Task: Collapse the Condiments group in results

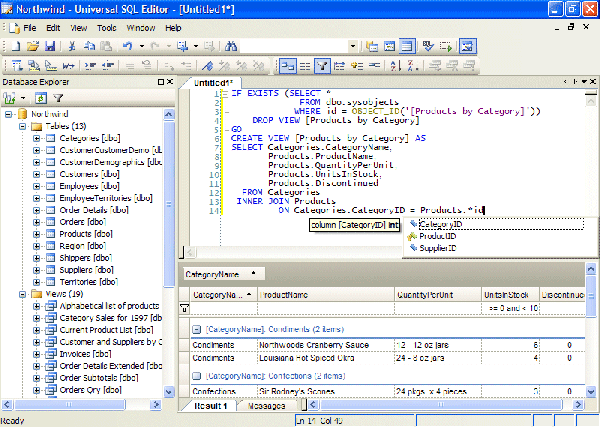Action: pos(197,328)
